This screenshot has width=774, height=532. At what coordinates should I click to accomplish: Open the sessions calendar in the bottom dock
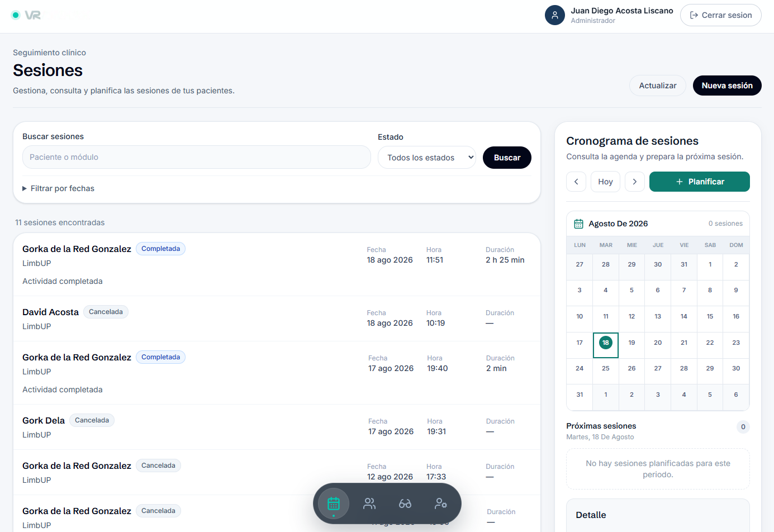tap(334, 503)
